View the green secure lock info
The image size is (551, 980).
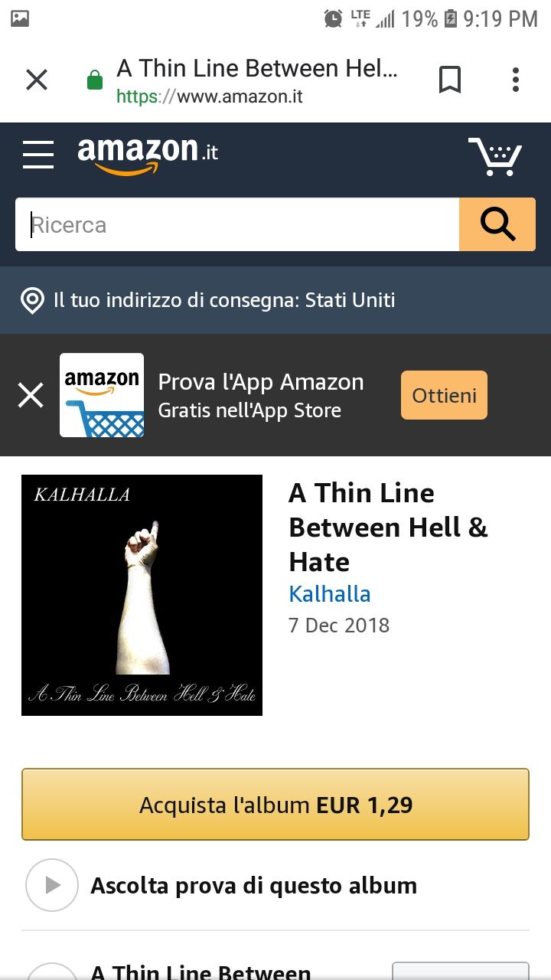point(95,80)
